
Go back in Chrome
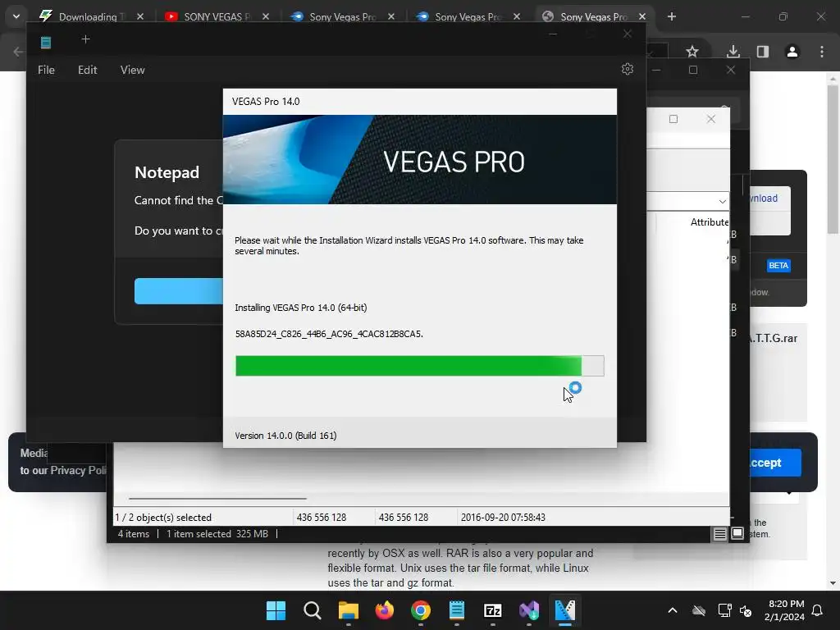[18, 52]
